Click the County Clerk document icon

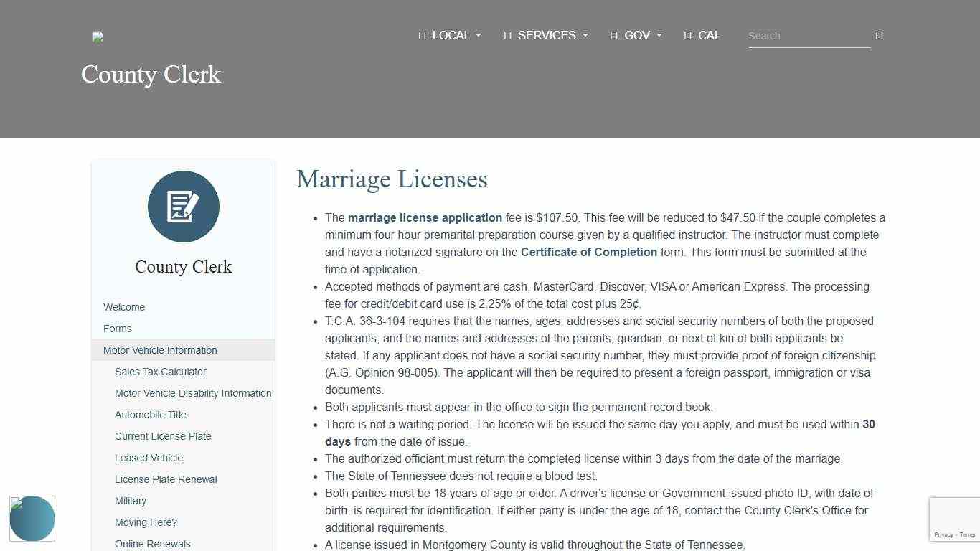click(183, 207)
